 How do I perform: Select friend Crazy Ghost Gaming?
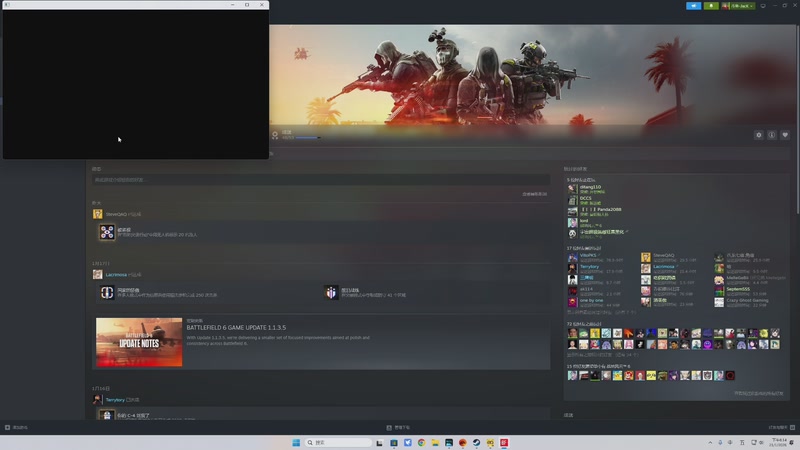click(747, 300)
